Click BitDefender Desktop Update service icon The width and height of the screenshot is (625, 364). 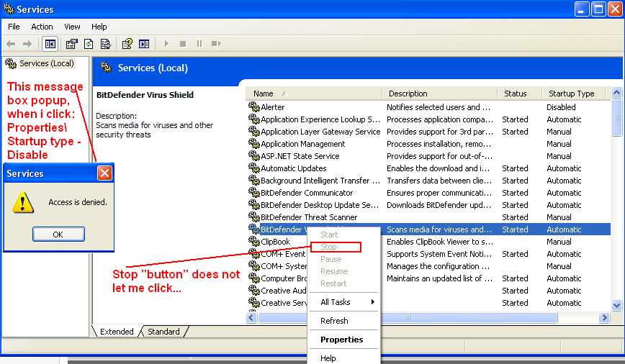pyautogui.click(x=254, y=205)
